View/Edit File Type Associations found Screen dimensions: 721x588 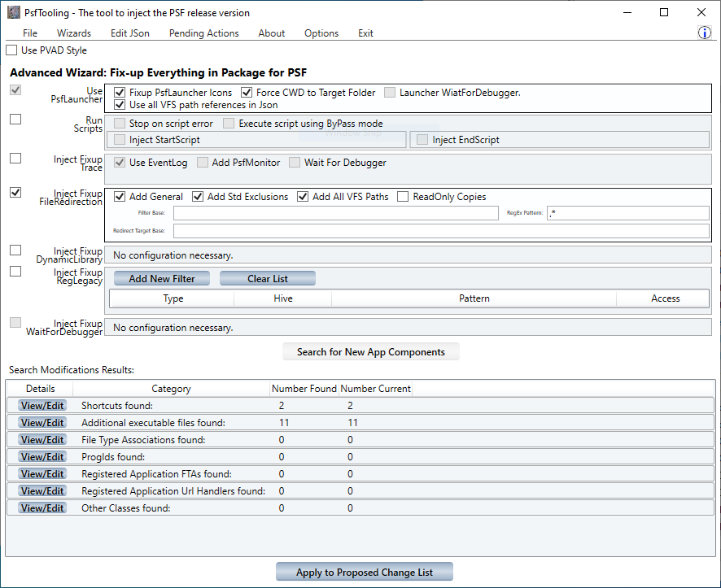42,440
